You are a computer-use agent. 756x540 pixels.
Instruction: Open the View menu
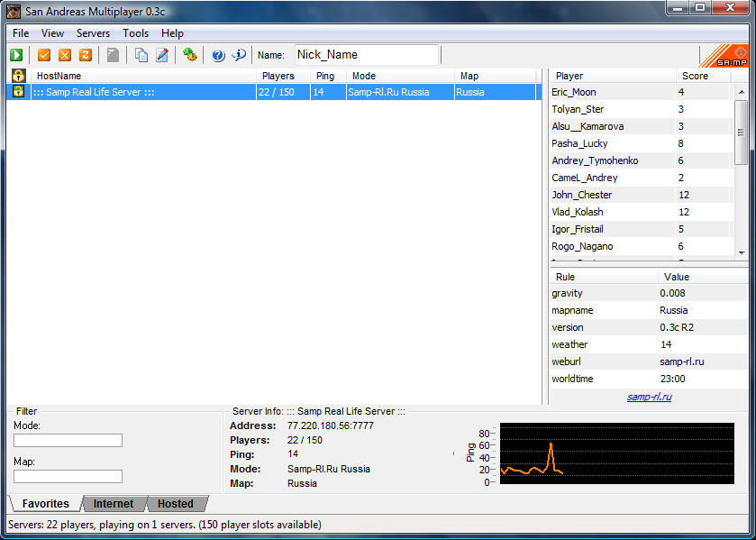click(52, 33)
